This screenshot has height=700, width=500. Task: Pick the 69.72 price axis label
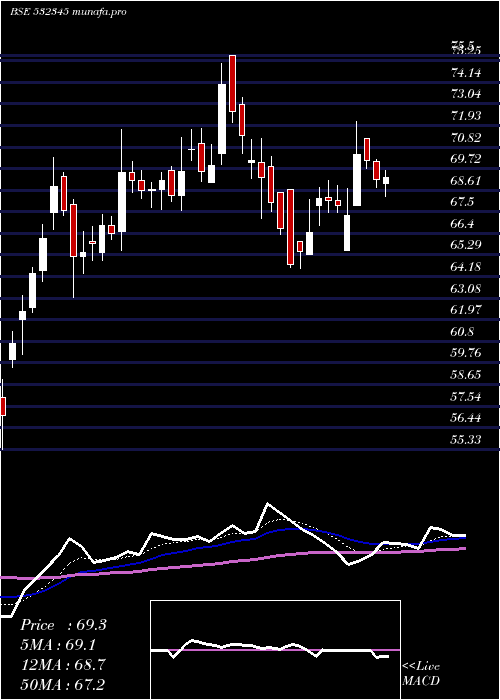(x=467, y=159)
